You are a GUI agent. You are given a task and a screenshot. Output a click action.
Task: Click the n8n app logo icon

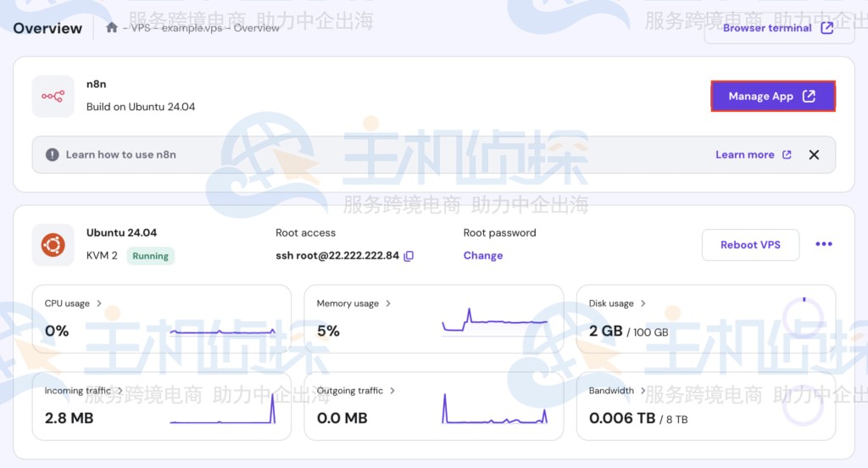pyautogui.click(x=53, y=97)
